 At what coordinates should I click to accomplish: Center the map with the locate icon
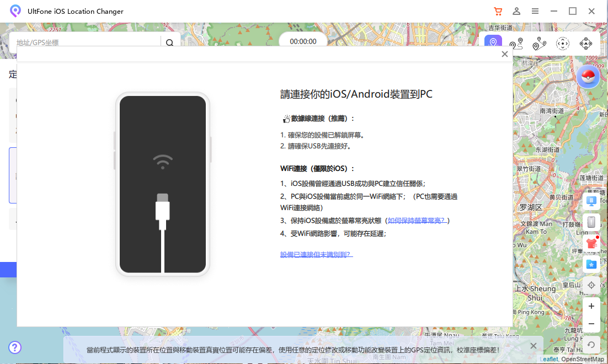[591, 285]
